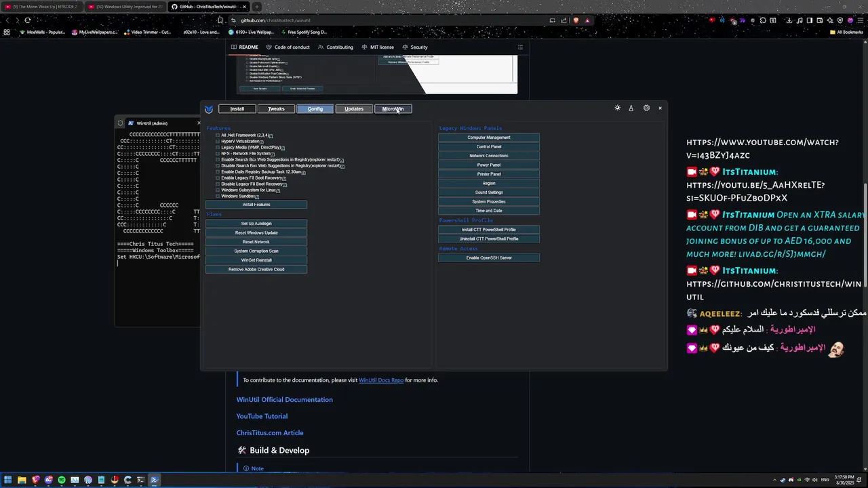Open the Code of conduct tab on GitHub
Image resolution: width=868 pixels, height=488 pixels.
tap(288, 47)
